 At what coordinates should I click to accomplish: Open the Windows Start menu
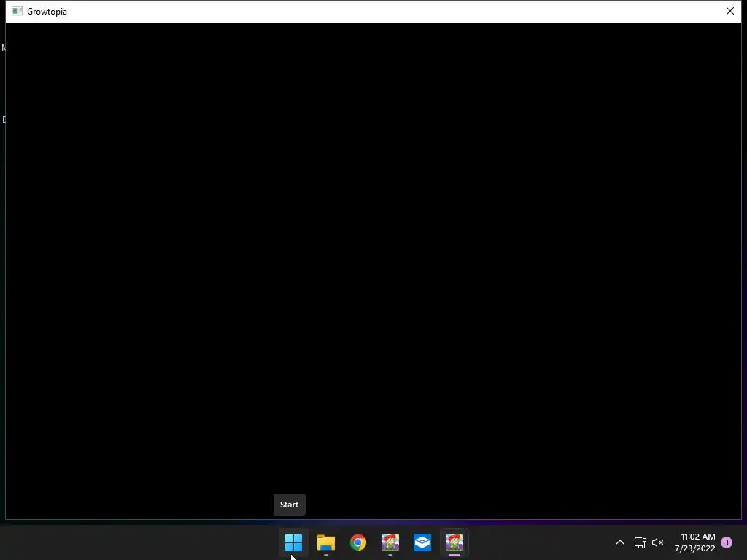pyautogui.click(x=293, y=542)
